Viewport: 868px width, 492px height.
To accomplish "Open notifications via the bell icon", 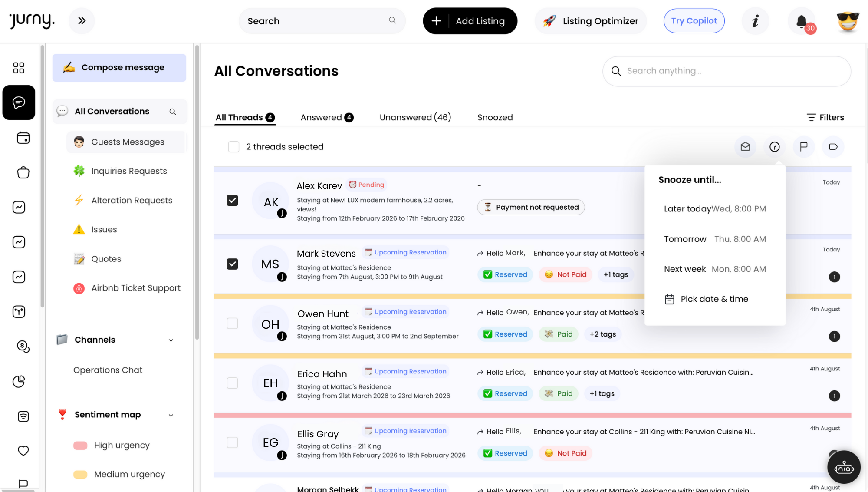I will click(x=801, y=20).
